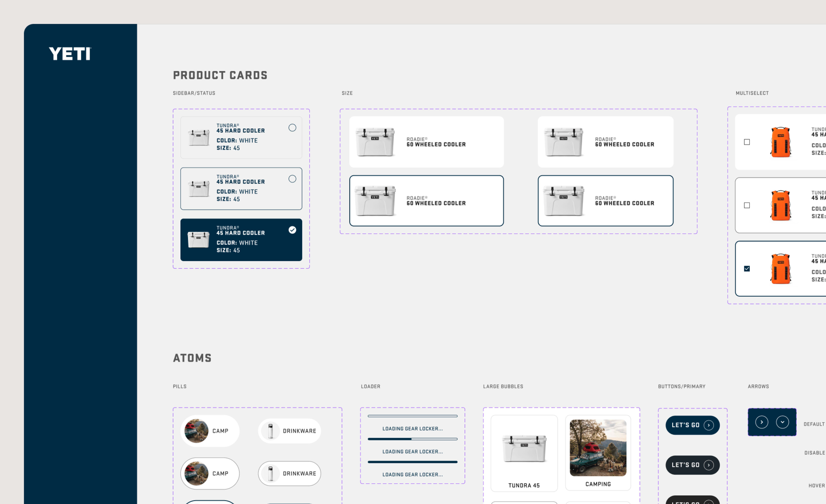Viewport: 826px width, 504px height.
Task: Click the fully filled Loading Gear Locker progress bar
Action: [x=412, y=462]
